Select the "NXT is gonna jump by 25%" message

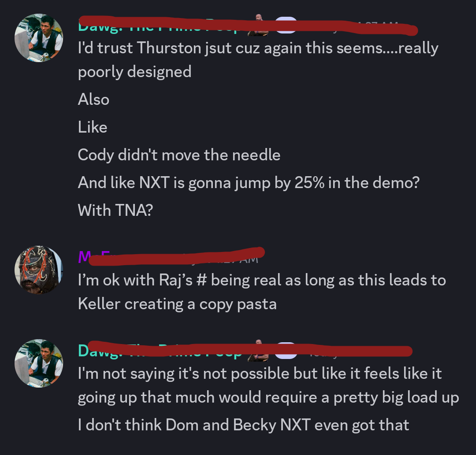click(x=249, y=183)
